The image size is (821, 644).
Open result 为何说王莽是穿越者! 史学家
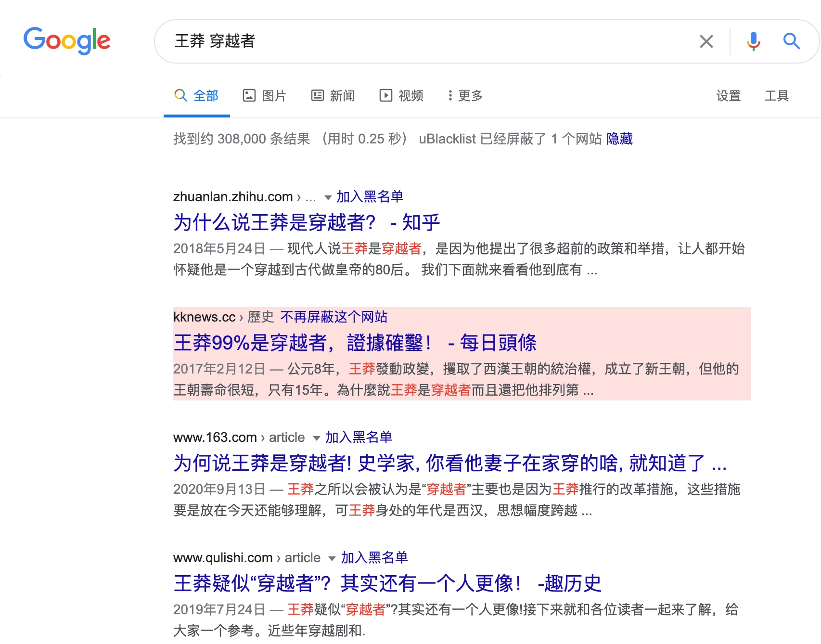coord(450,463)
